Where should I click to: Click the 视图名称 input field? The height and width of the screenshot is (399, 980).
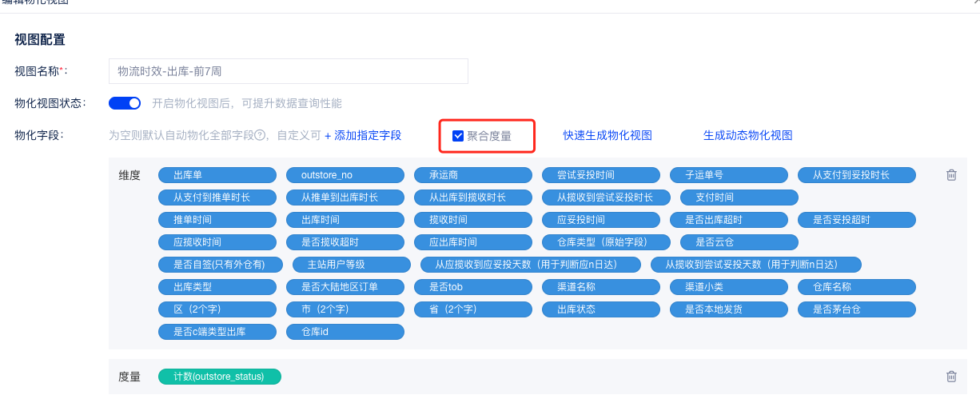(288, 71)
